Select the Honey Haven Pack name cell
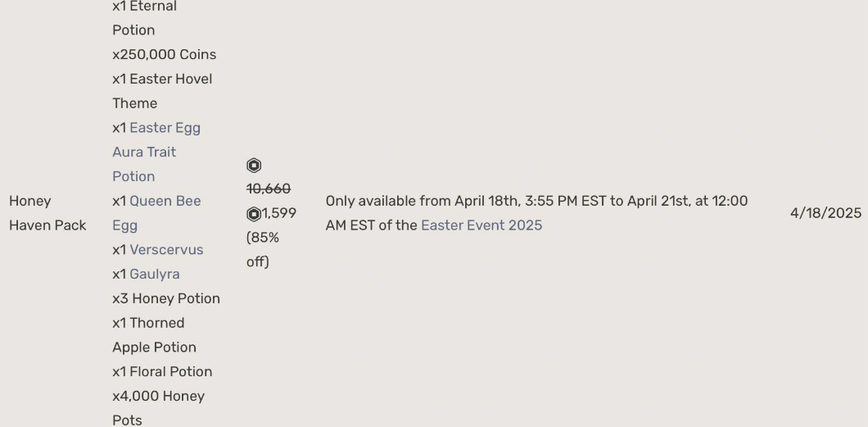This screenshot has width=868, height=427. [47, 213]
